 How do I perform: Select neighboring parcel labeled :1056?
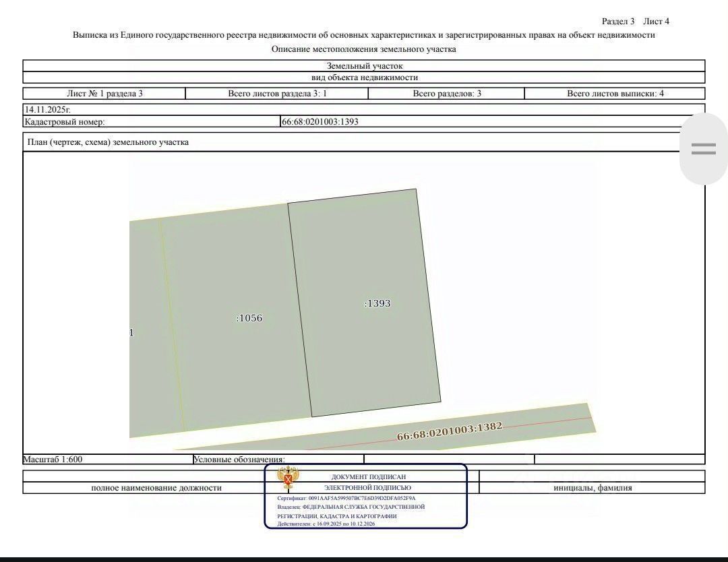[249, 318]
